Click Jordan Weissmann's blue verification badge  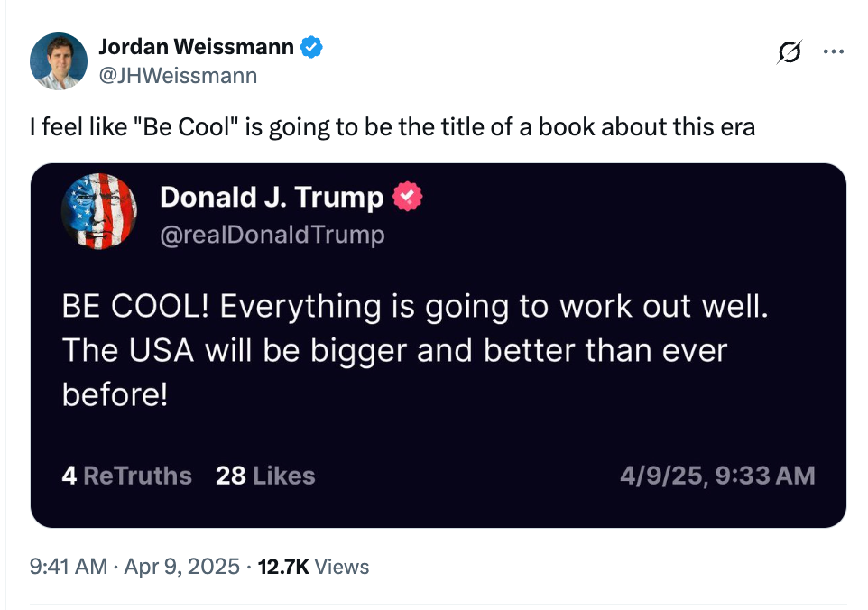pyautogui.click(x=310, y=45)
